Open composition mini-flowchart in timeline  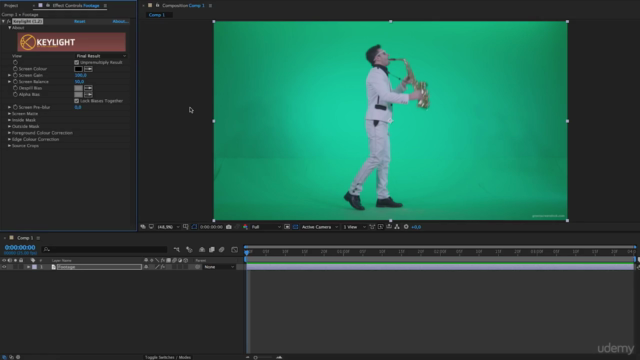(177, 249)
